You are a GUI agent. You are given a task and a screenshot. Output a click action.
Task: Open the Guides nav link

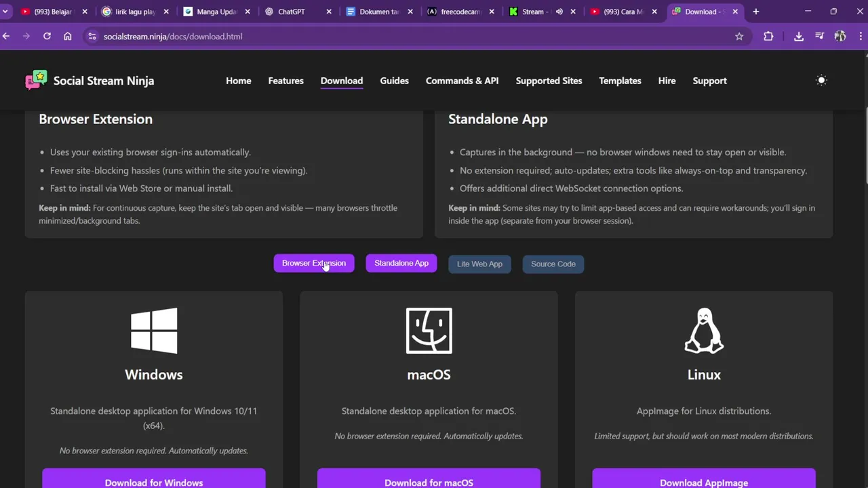coord(394,81)
